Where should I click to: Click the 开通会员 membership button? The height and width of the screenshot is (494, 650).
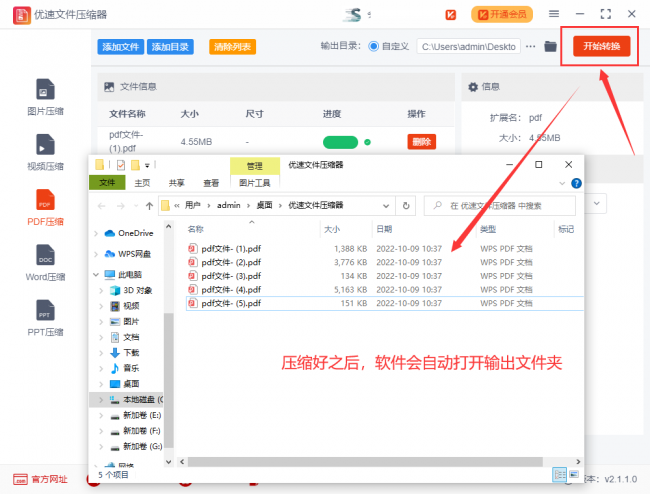(502, 15)
